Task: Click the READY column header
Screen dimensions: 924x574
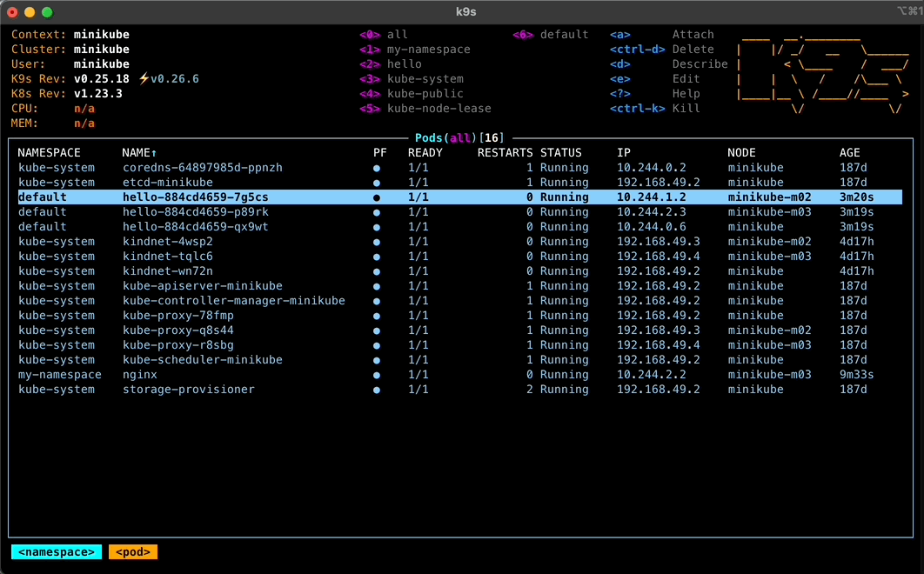Action: click(x=425, y=153)
